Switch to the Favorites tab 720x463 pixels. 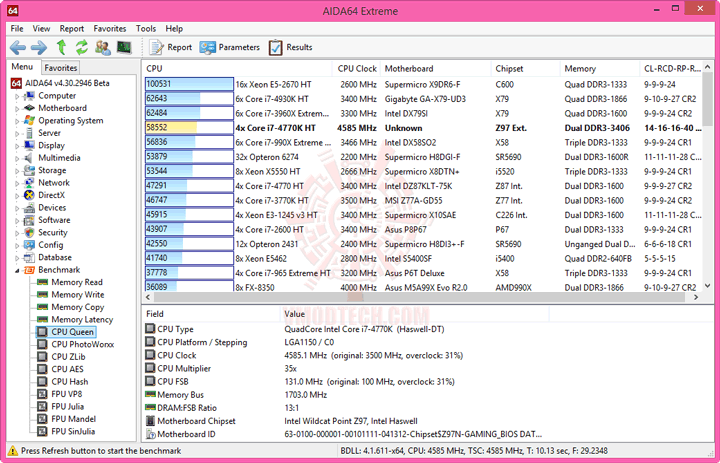pos(61,68)
